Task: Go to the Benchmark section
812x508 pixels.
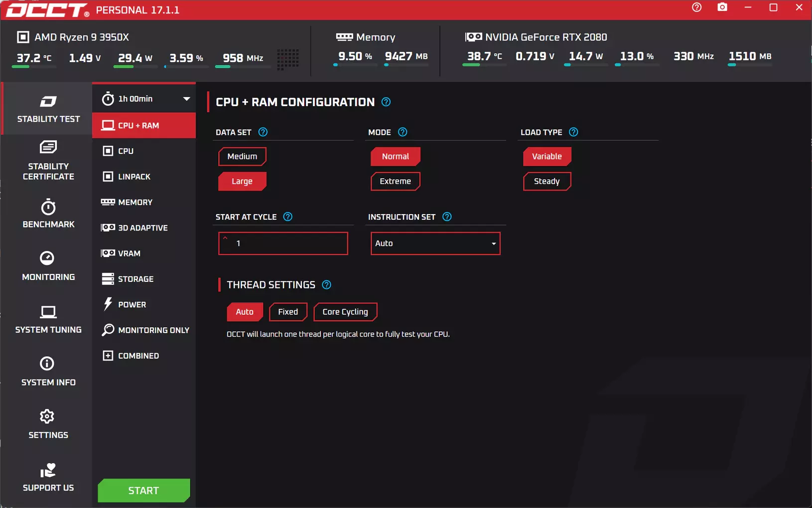Action: coord(48,214)
